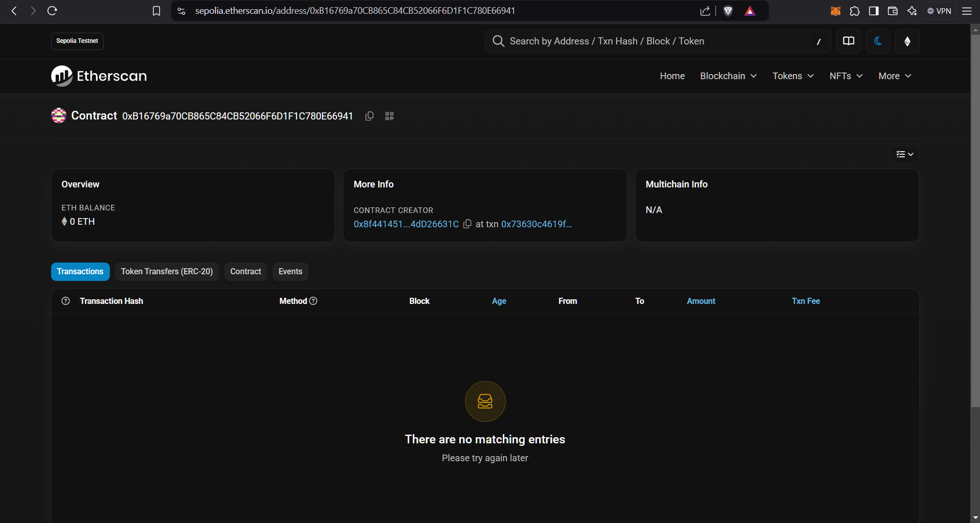Click the browser address bar URL
The height and width of the screenshot is (523, 980).
pos(355,11)
